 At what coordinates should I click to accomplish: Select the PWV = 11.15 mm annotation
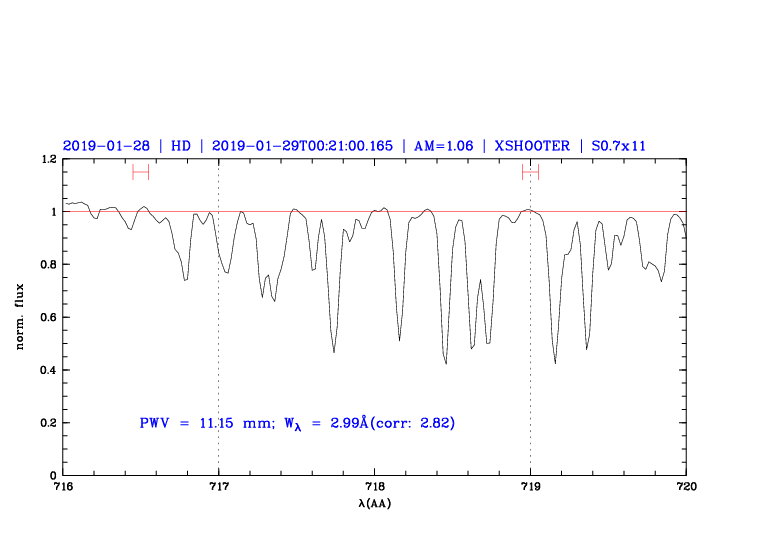click(x=206, y=423)
